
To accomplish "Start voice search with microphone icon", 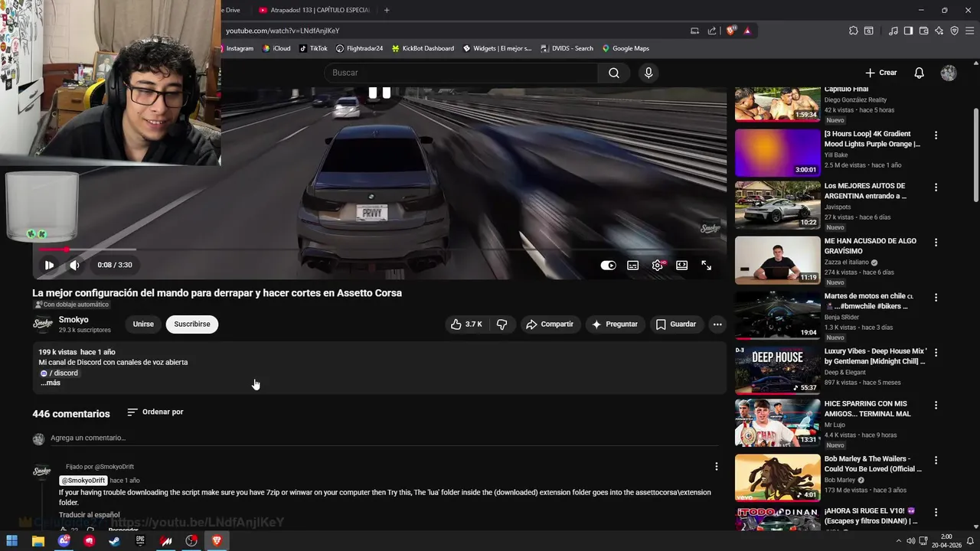I will 648,73.
